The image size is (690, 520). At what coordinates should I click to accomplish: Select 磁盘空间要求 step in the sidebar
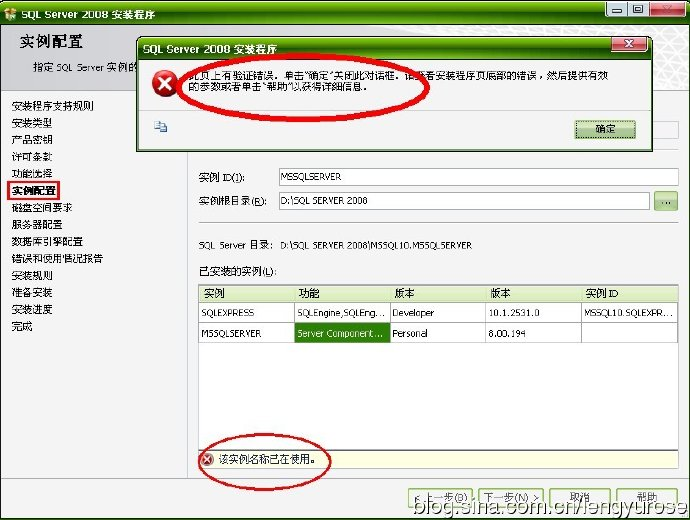coord(42,208)
